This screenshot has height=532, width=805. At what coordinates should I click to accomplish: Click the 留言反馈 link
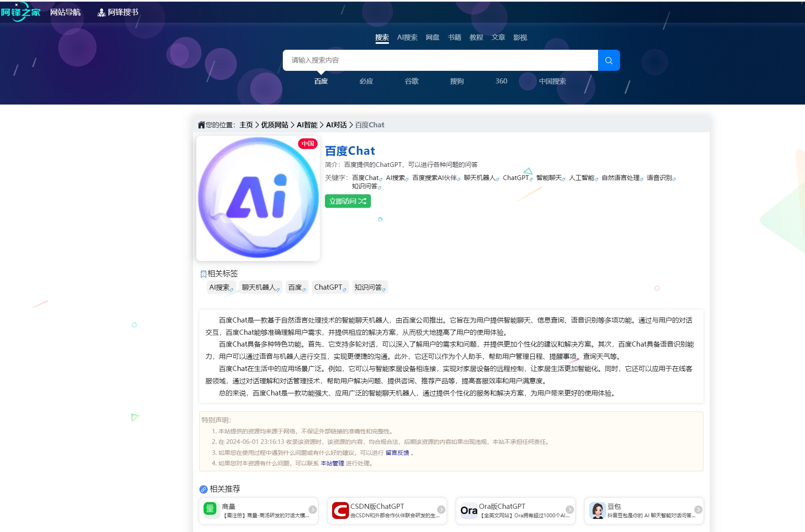point(397,453)
